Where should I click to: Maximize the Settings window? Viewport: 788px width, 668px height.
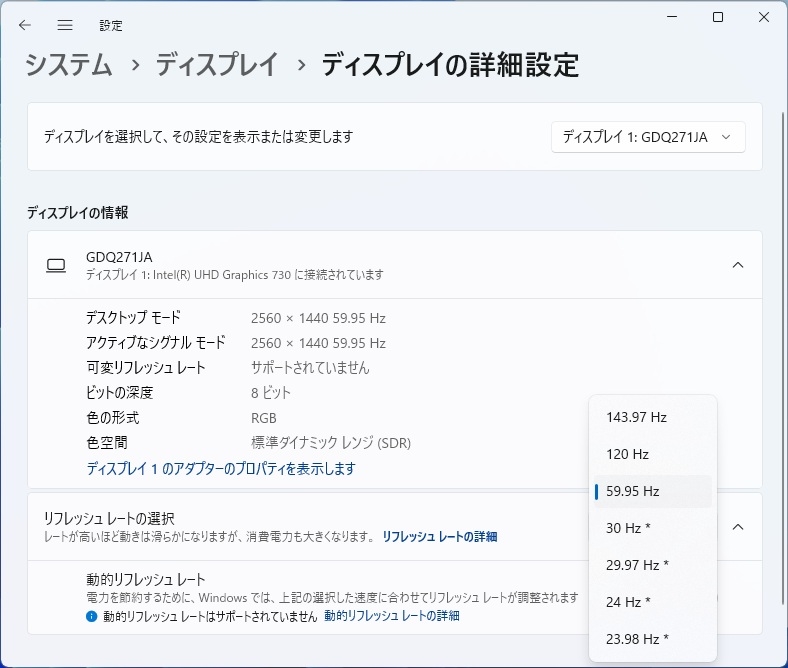coord(718,17)
